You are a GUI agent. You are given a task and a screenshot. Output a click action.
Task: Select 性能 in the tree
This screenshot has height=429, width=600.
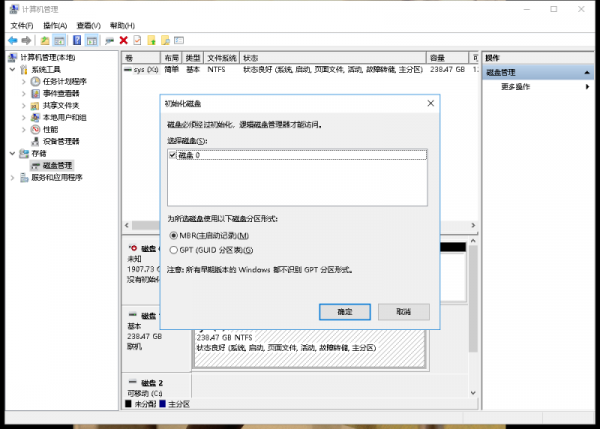tap(51, 129)
